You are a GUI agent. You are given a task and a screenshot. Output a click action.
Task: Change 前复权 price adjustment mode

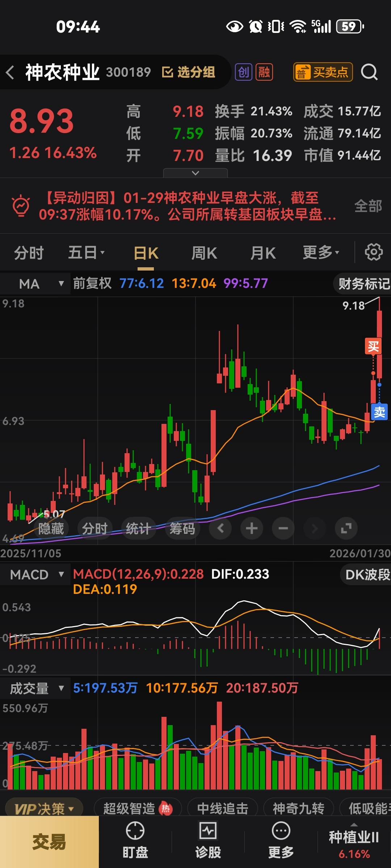click(x=92, y=283)
